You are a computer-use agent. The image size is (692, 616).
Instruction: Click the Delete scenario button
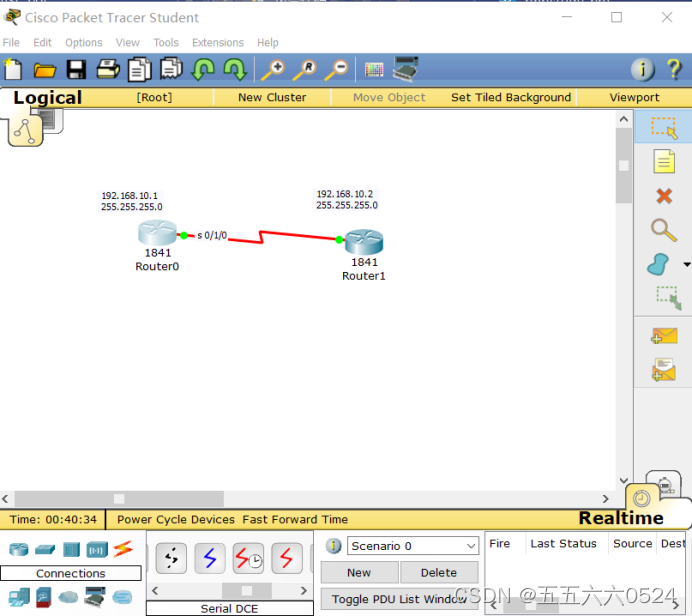pyautogui.click(x=439, y=572)
